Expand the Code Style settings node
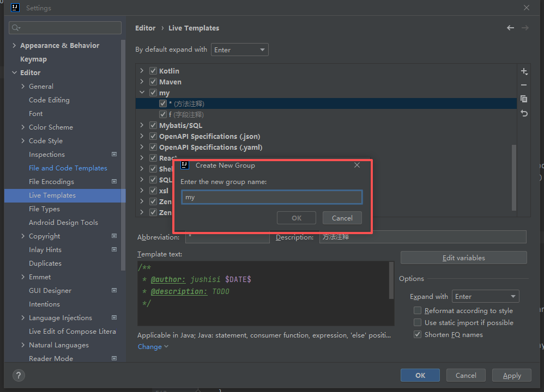Screen dimensions: 544x392 click(x=23, y=140)
